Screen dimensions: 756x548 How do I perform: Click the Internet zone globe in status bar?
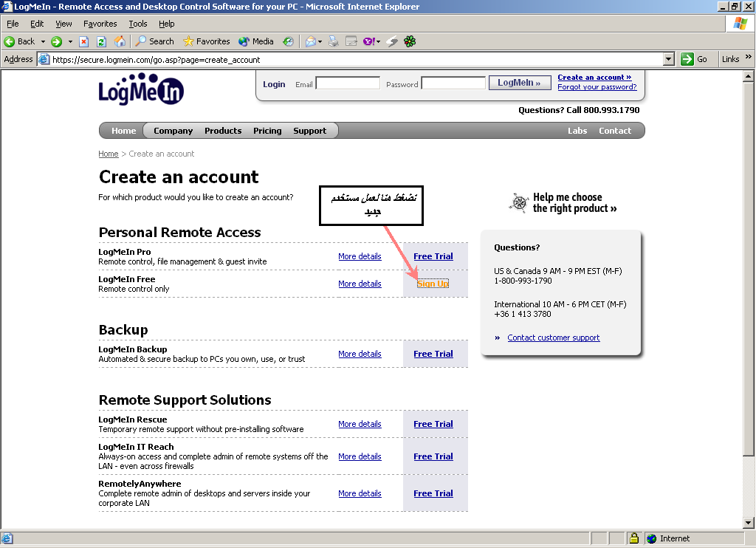tap(651, 538)
